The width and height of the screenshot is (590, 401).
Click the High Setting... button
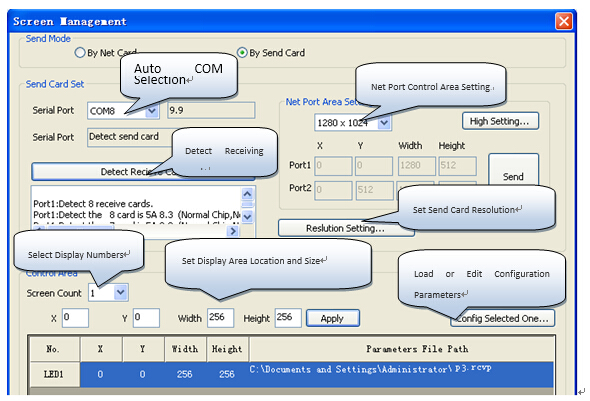pyautogui.click(x=500, y=121)
